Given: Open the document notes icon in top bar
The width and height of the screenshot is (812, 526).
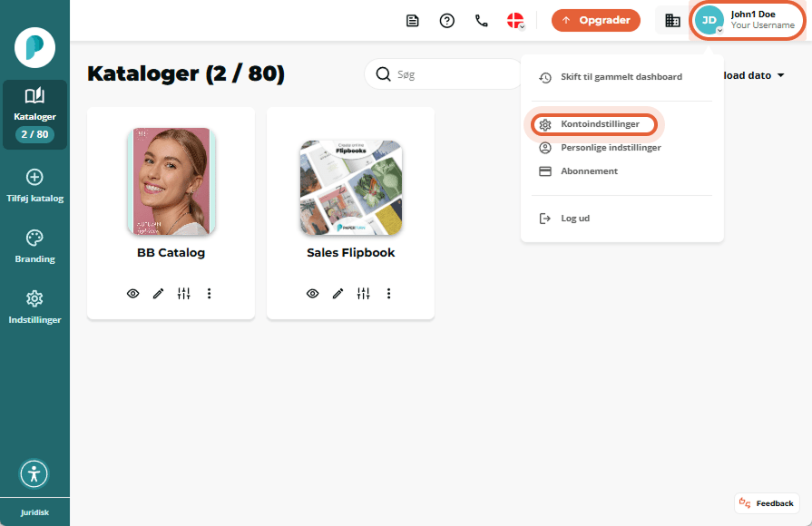Looking at the screenshot, I should pyautogui.click(x=412, y=21).
